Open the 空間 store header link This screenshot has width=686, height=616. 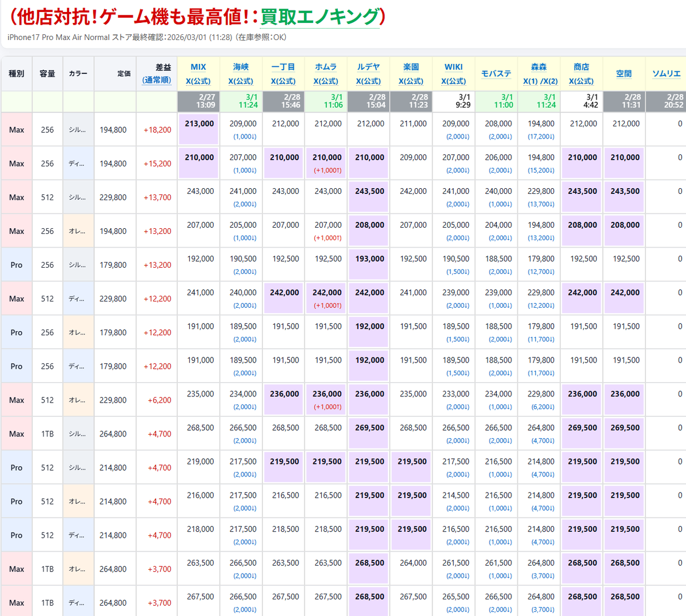624,74
